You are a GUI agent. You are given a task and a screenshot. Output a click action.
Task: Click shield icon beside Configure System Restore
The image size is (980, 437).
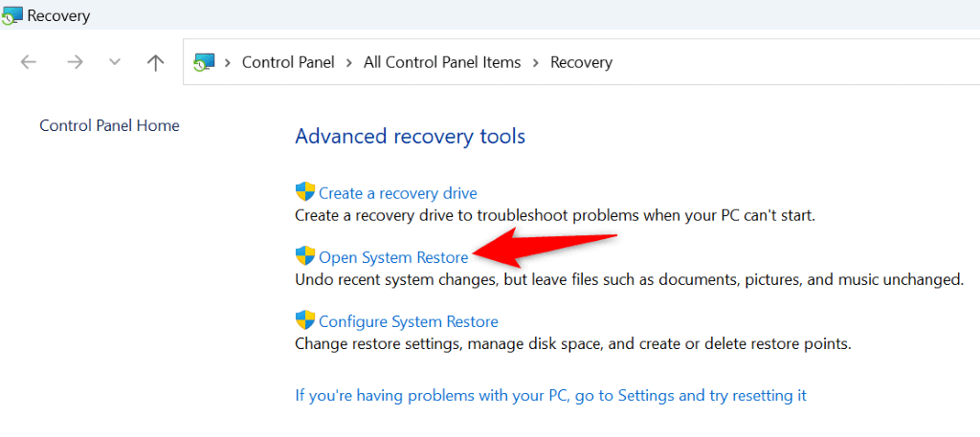305,320
